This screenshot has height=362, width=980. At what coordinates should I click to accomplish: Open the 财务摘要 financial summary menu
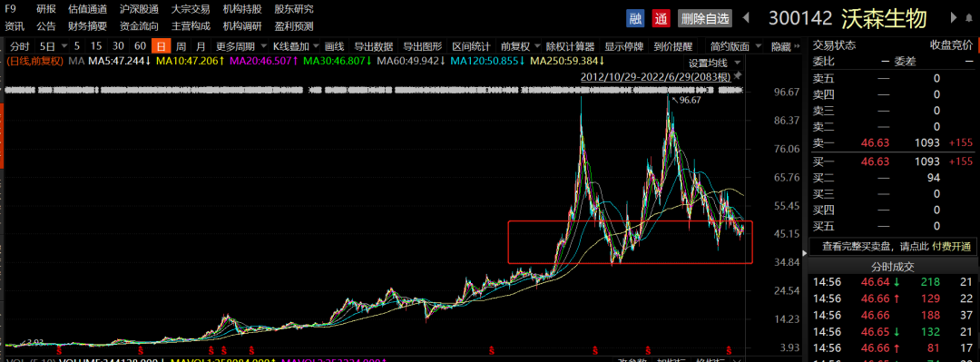(x=87, y=26)
